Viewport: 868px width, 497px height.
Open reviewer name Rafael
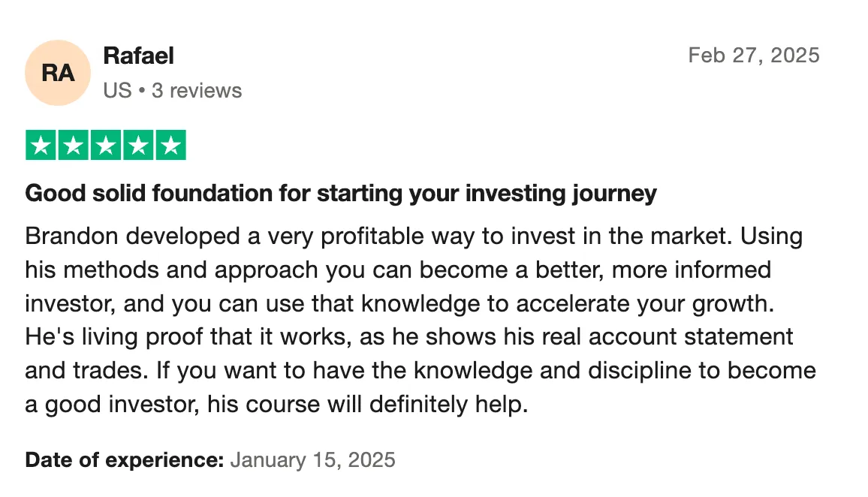tap(138, 56)
